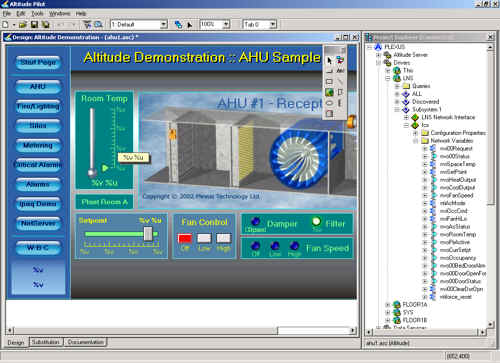Select the ellipse drawing tool in palette
This screenshot has width=500, height=363.
329,103
